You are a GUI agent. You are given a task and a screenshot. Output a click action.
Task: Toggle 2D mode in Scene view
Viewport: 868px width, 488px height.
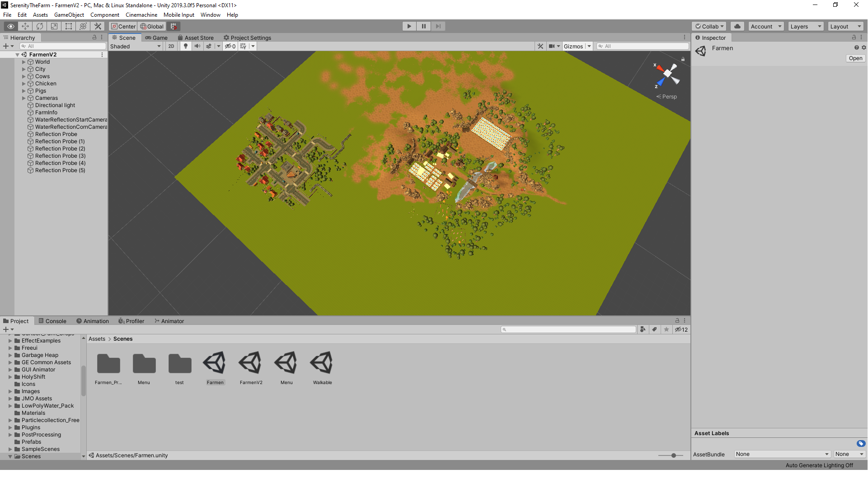[171, 46]
